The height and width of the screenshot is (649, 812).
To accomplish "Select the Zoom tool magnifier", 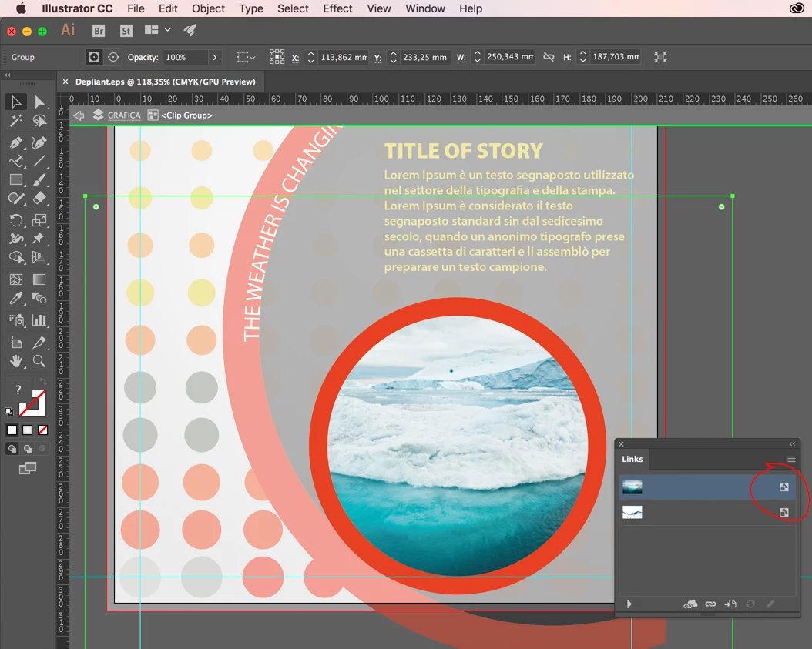I will pos(39,361).
